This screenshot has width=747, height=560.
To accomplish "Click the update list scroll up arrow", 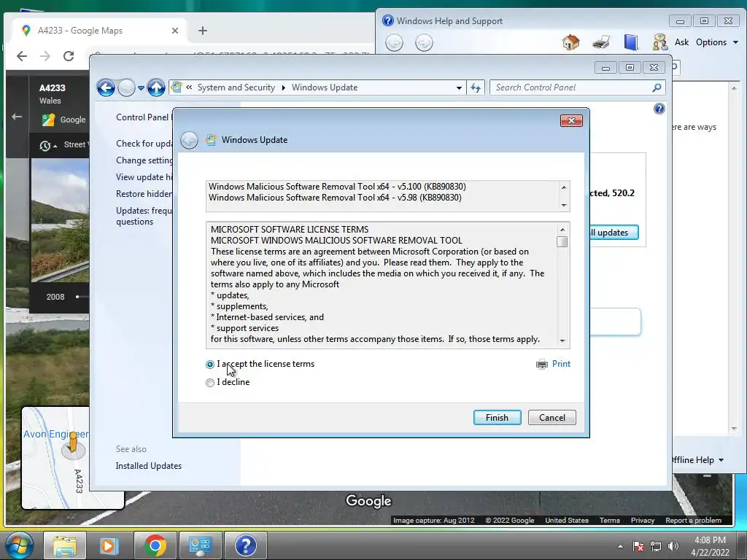I will pyautogui.click(x=564, y=187).
